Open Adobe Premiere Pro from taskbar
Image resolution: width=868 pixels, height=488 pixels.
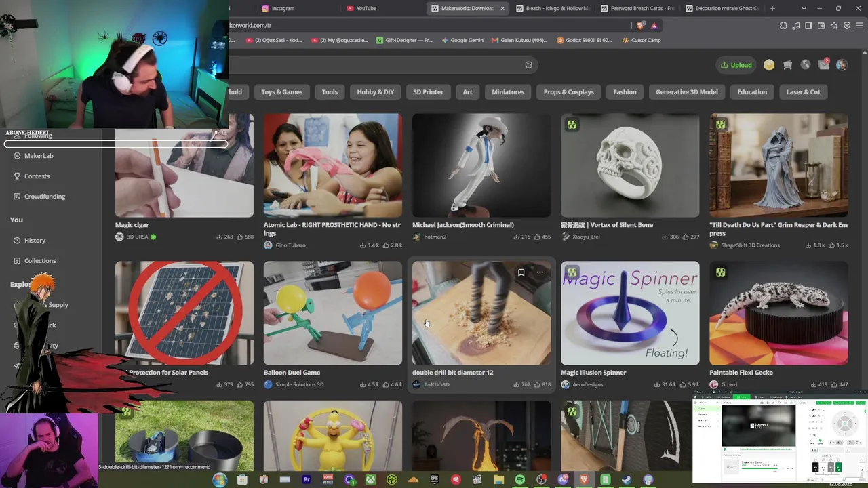(x=307, y=480)
